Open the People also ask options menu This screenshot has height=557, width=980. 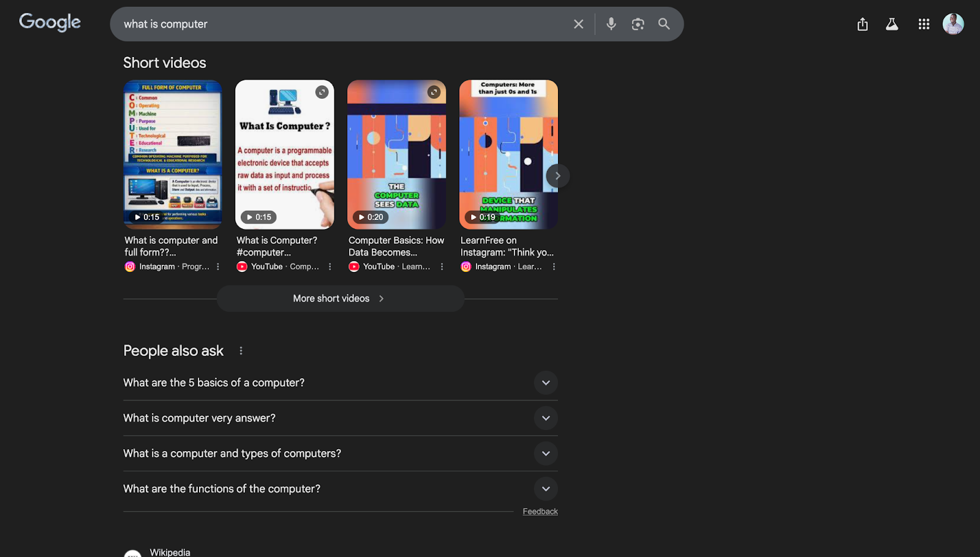(x=240, y=350)
